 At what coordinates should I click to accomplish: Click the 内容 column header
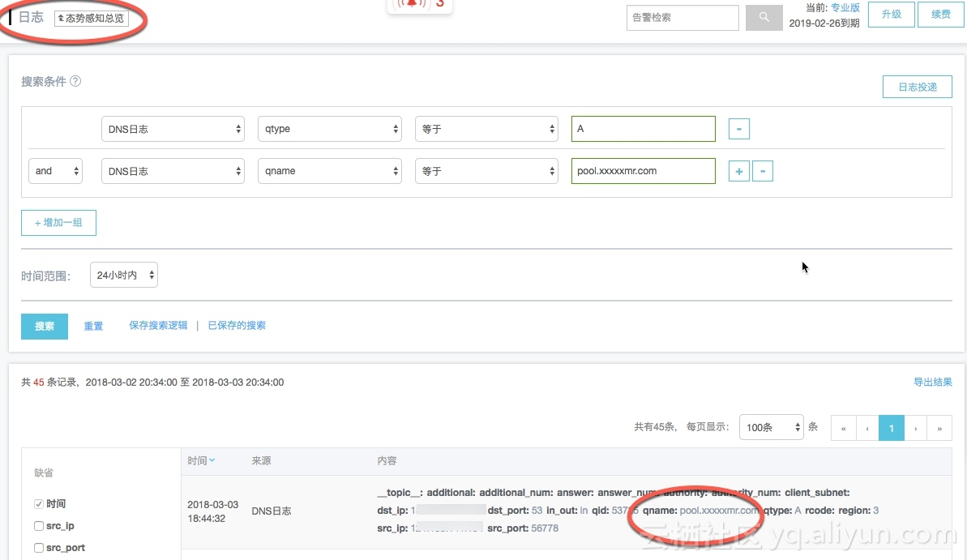coord(387,460)
